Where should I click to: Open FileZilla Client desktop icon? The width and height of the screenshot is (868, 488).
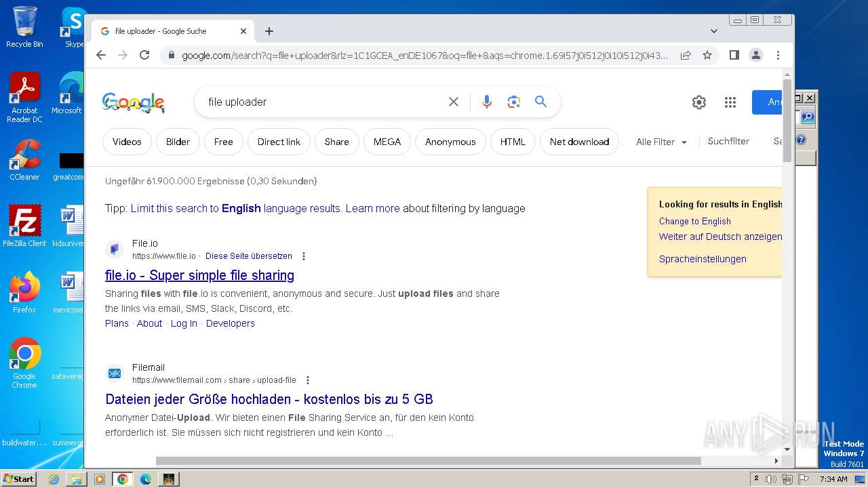(24, 226)
